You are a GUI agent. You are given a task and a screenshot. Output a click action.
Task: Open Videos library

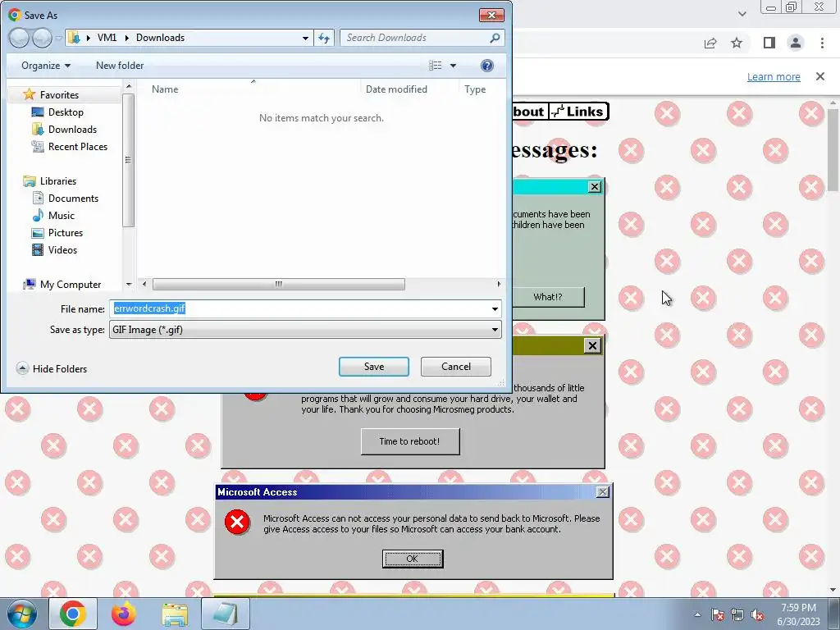(62, 250)
